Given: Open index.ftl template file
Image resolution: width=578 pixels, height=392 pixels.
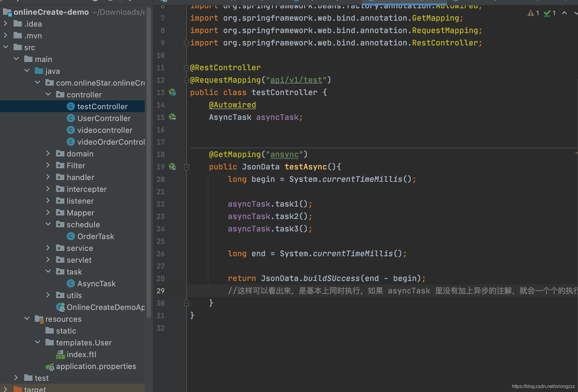Looking at the screenshot, I should [81, 355].
